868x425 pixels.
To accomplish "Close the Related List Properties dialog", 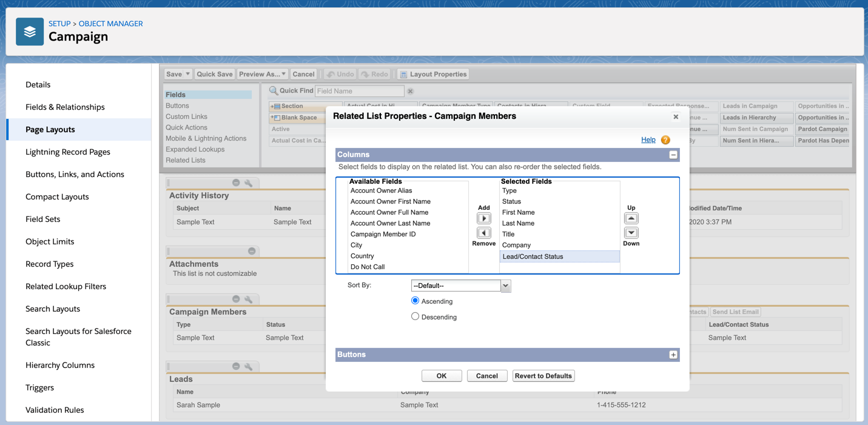I will (676, 116).
